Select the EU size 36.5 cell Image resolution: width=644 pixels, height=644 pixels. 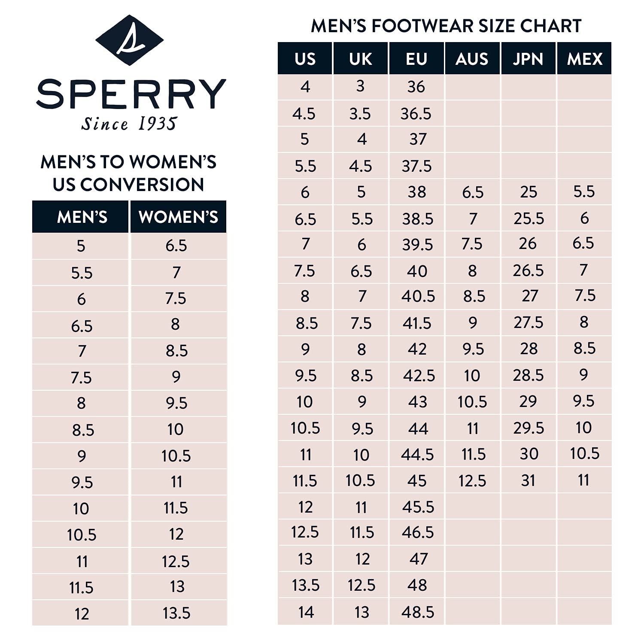coord(416,114)
